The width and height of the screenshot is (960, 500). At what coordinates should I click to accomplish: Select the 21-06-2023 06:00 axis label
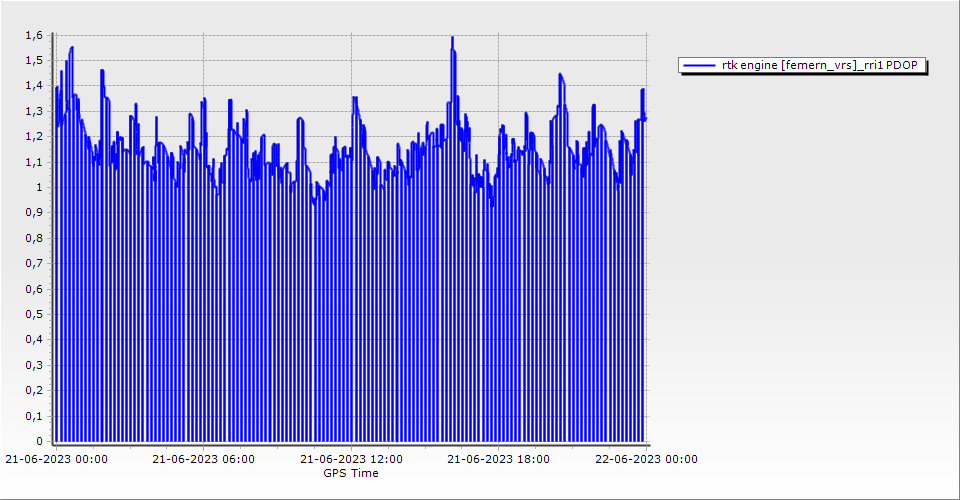pyautogui.click(x=203, y=460)
